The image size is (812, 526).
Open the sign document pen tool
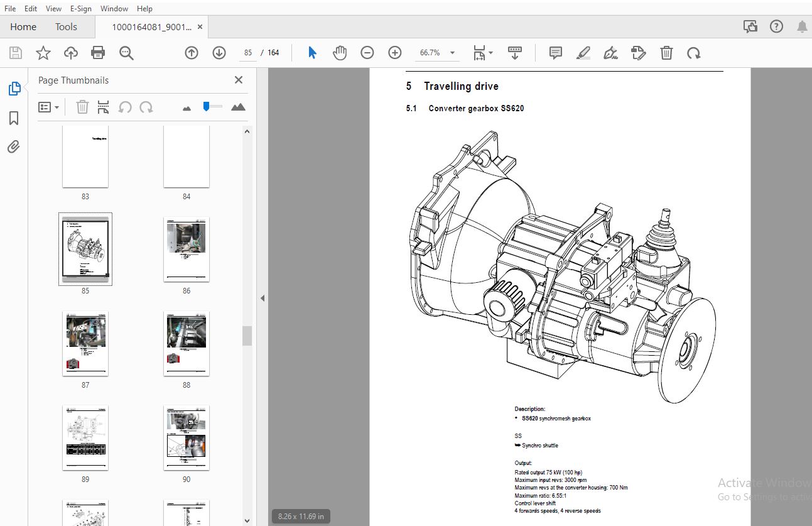coord(610,53)
